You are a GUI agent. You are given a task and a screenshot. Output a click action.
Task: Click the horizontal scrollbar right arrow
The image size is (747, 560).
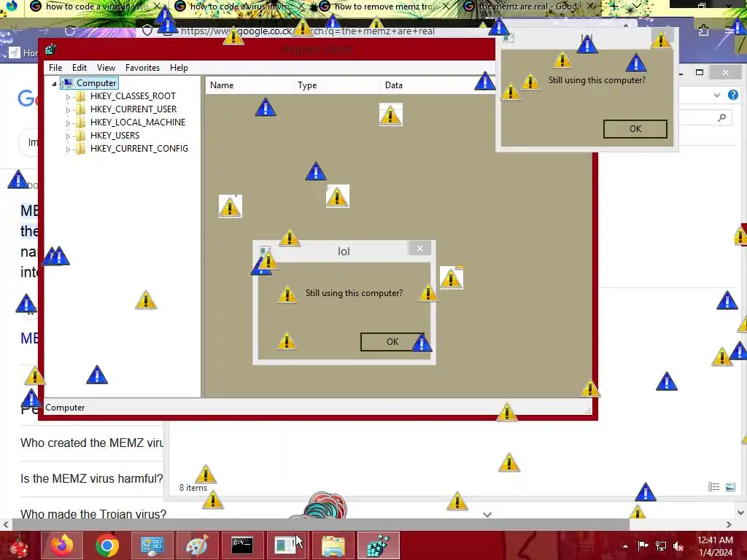729,525
